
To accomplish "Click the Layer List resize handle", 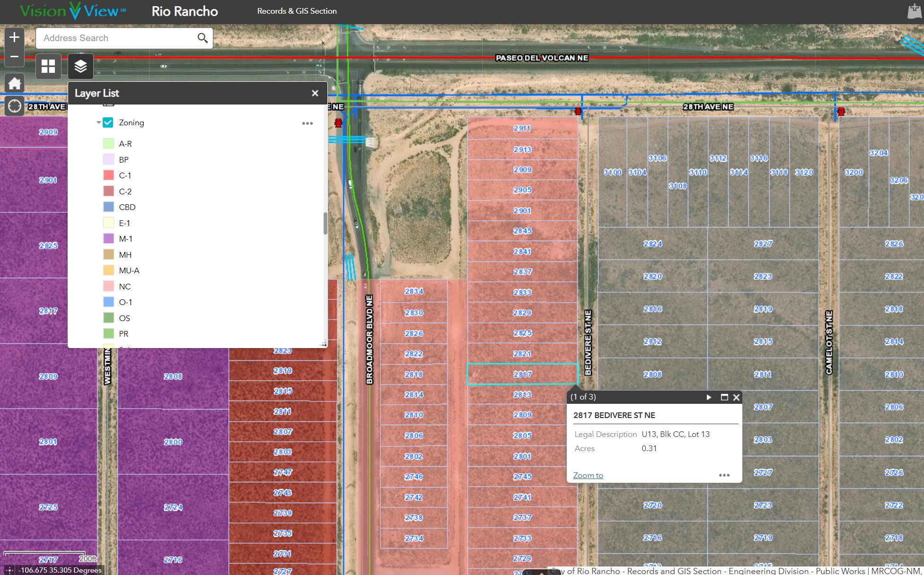I will (x=324, y=344).
